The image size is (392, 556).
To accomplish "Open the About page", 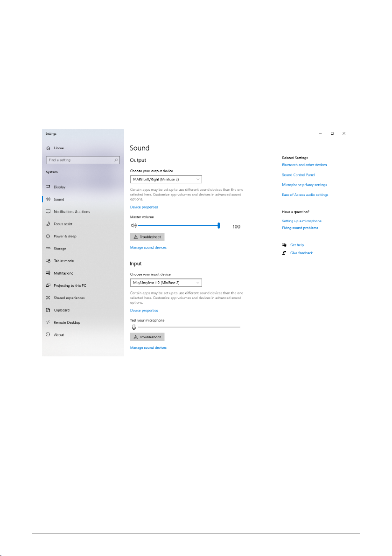I will (x=59, y=335).
